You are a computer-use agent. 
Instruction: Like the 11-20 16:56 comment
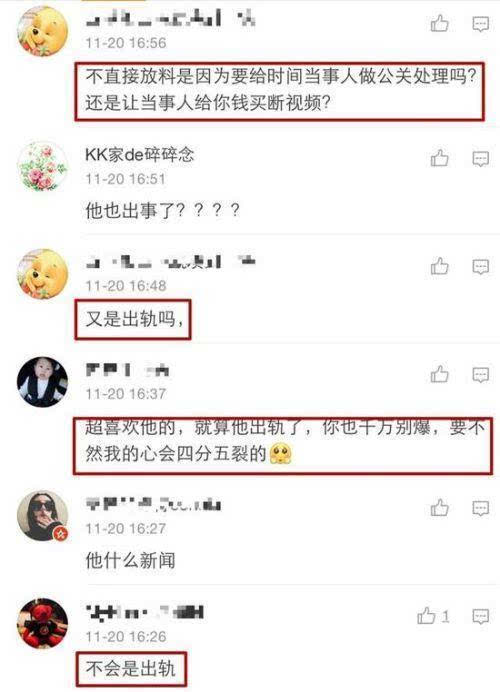tap(440, 23)
